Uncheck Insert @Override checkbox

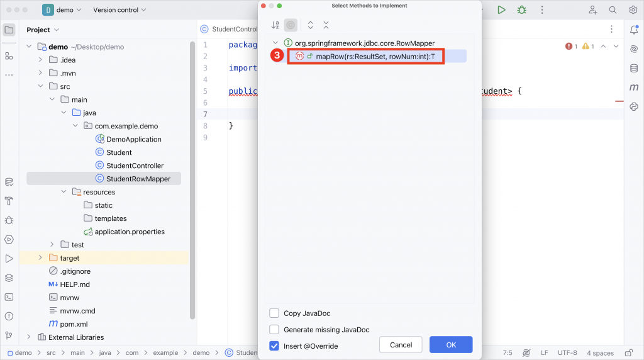[274, 346]
